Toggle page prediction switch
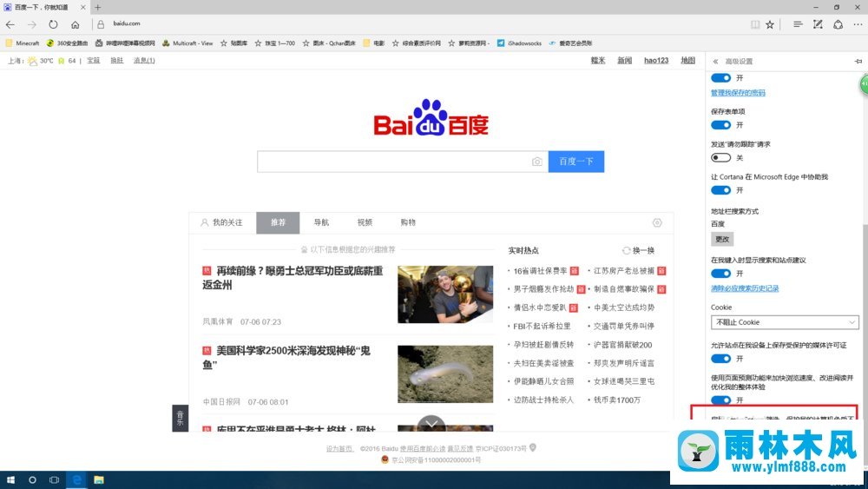This screenshot has width=868, height=489. point(720,400)
